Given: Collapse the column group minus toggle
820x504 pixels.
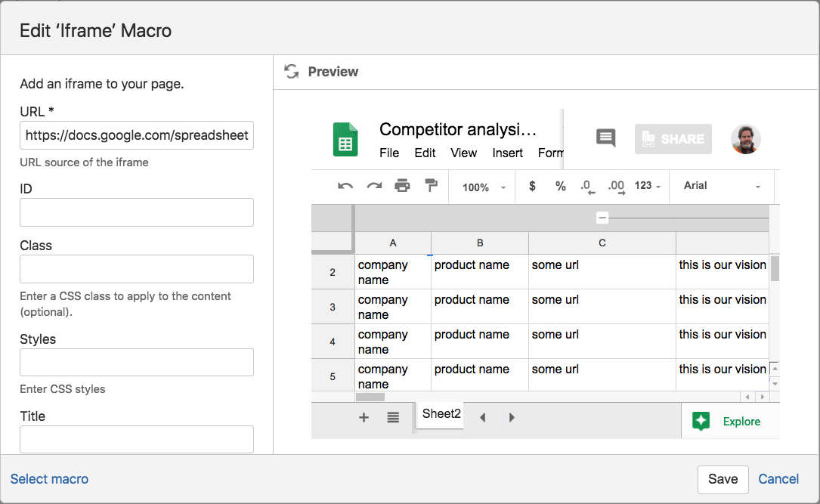Looking at the screenshot, I should pyautogui.click(x=602, y=218).
